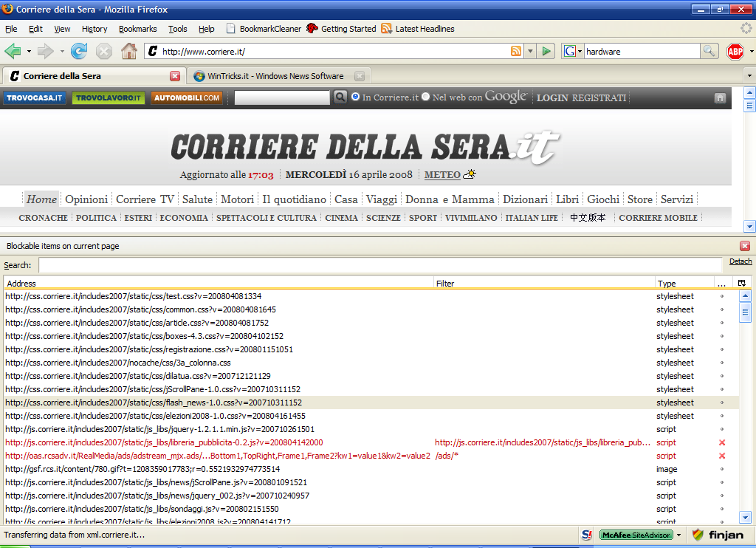
Task: Click the red X on oas.rcsadv.it row
Action: pyautogui.click(x=722, y=456)
